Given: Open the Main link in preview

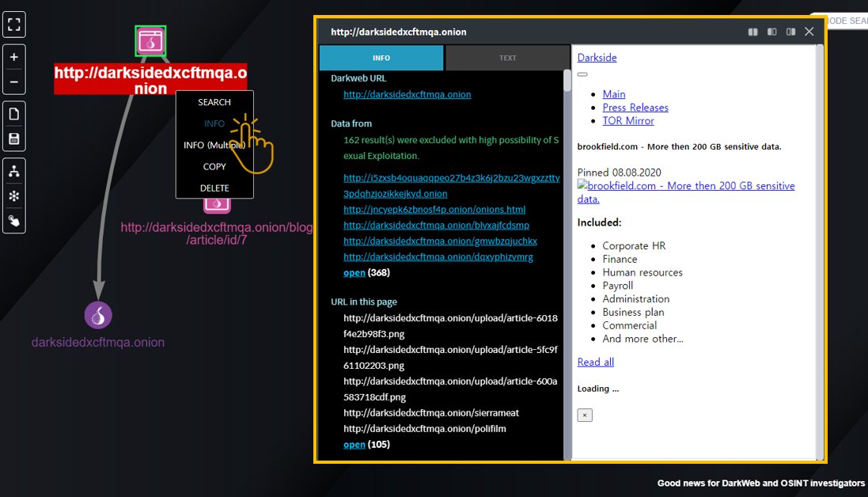Looking at the screenshot, I should pyautogui.click(x=614, y=94).
